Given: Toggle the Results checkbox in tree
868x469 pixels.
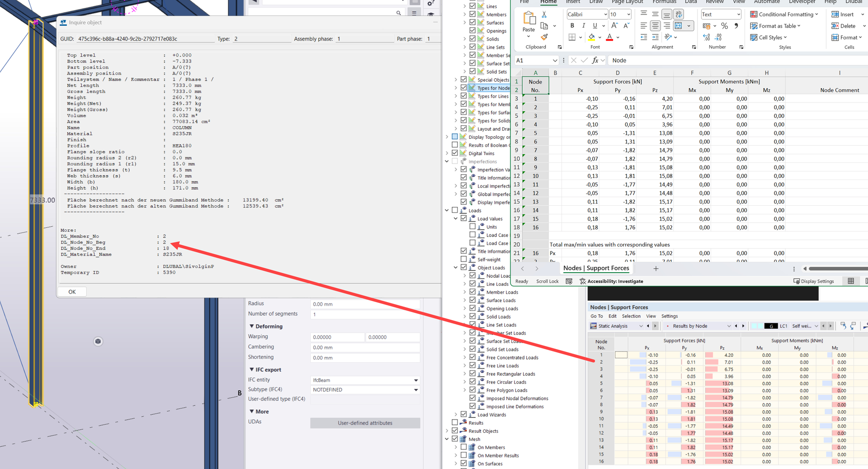Looking at the screenshot, I should click(x=455, y=422).
